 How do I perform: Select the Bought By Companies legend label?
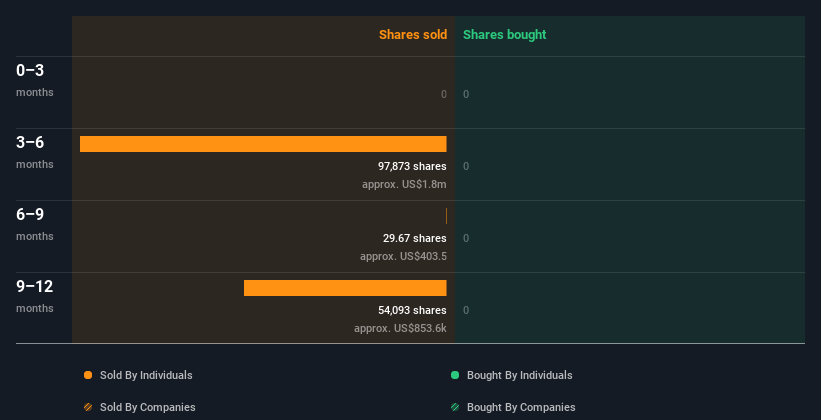point(521,407)
